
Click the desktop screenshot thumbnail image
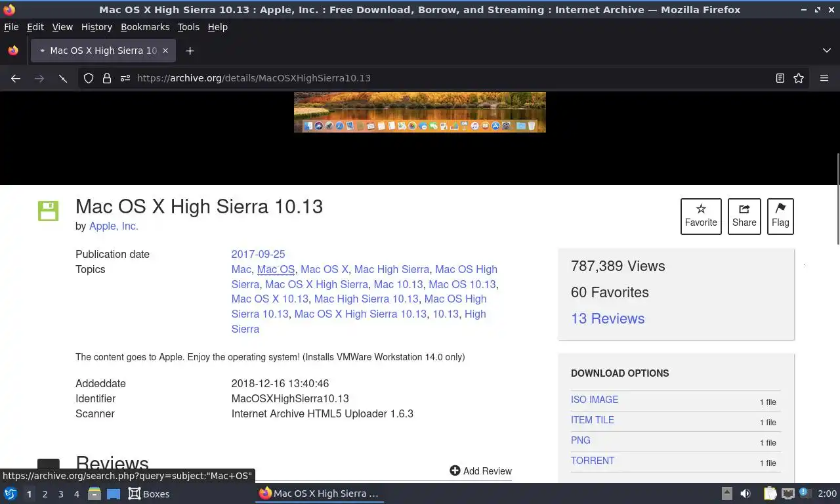click(x=420, y=112)
